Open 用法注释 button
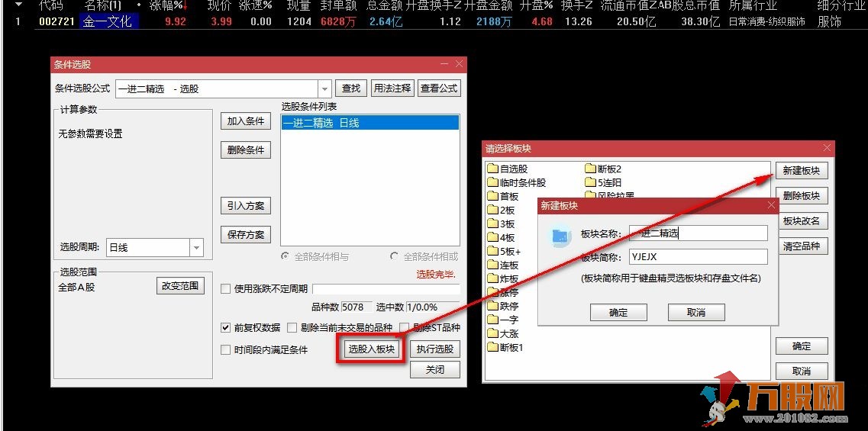 pyautogui.click(x=392, y=88)
